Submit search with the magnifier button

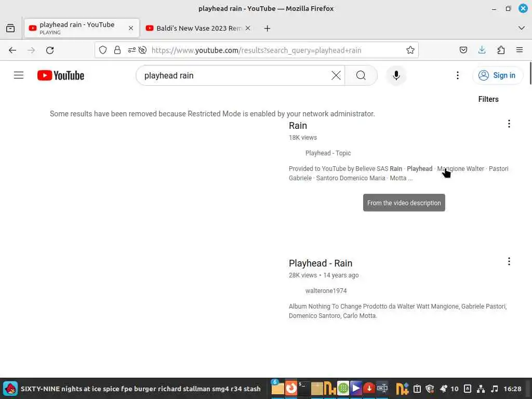tap(361, 75)
